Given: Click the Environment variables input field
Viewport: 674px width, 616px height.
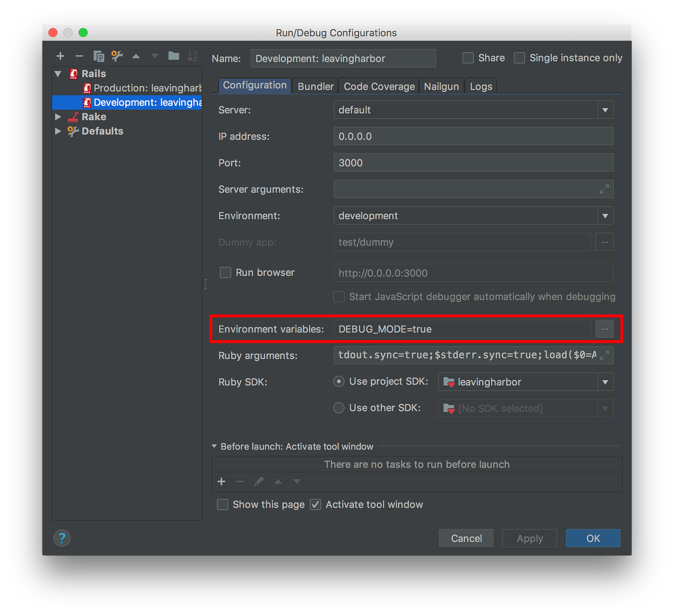Looking at the screenshot, I should 461,329.
